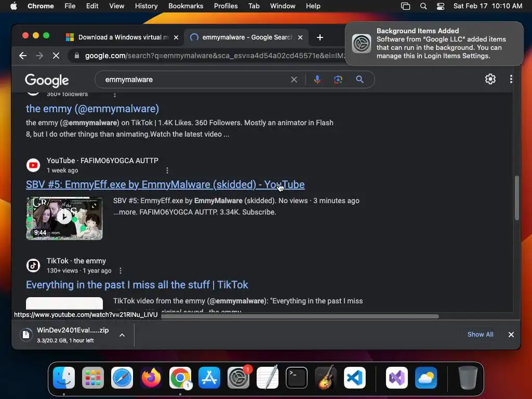The image size is (532, 399).
Task: Start voice search with microphone icon
Action: [x=317, y=79]
